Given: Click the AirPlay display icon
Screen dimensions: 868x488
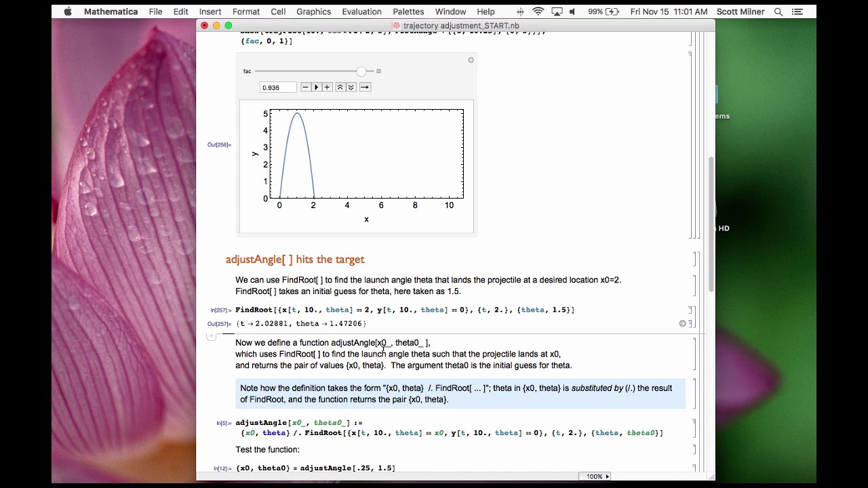Looking at the screenshot, I should tap(556, 12).
